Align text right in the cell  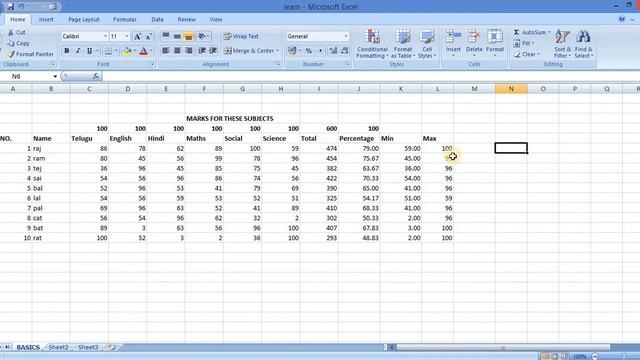pyautogui.click(x=188, y=51)
